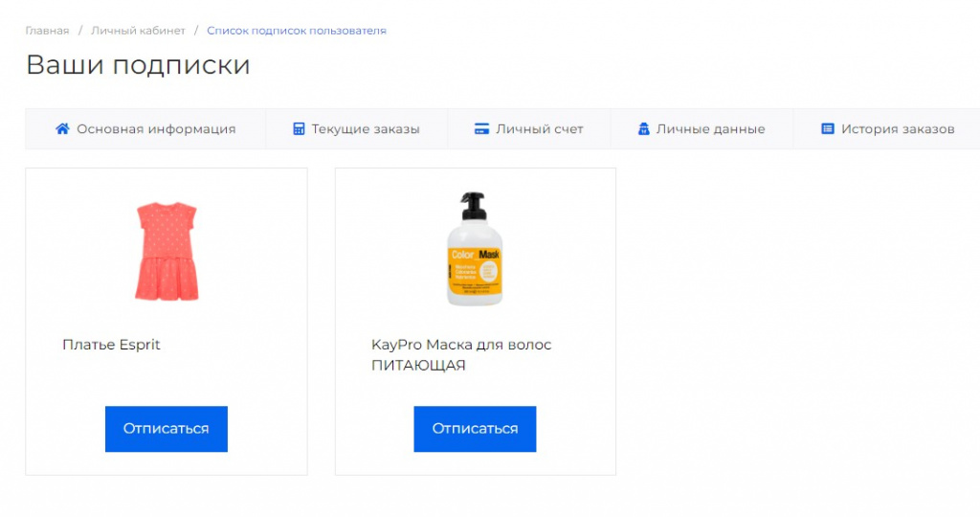The height and width of the screenshot is (517, 980).
Task: Go to Главная in the breadcrumbs
Action: (x=47, y=31)
